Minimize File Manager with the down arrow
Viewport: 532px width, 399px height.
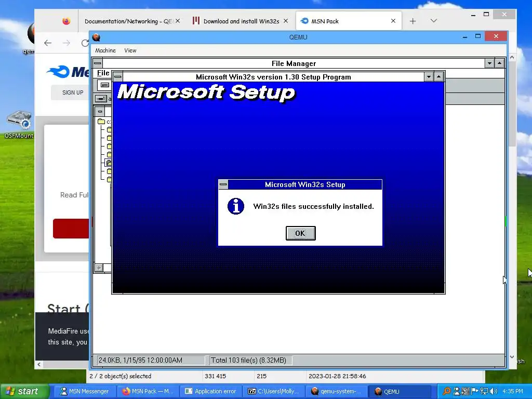click(x=489, y=63)
